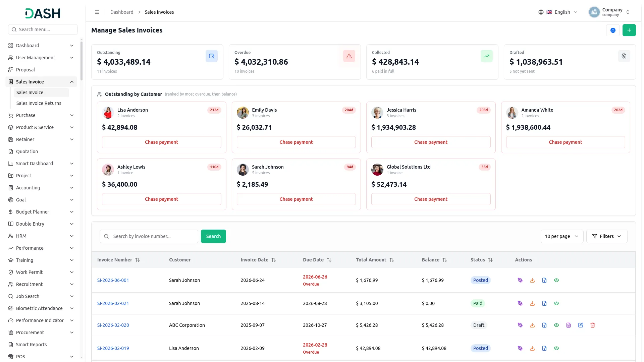
Task: Open the 10 per page dropdown
Action: coord(562,236)
